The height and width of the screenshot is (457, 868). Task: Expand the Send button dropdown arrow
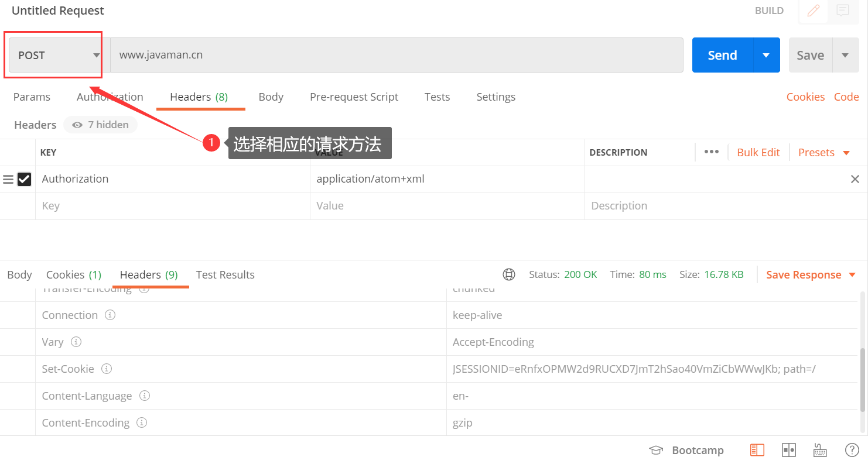(766, 55)
